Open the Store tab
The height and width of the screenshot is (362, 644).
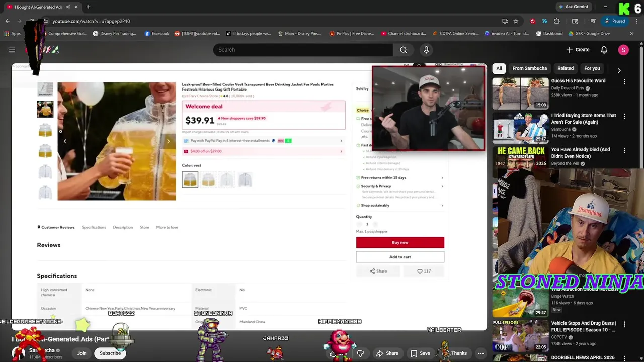coord(144,227)
